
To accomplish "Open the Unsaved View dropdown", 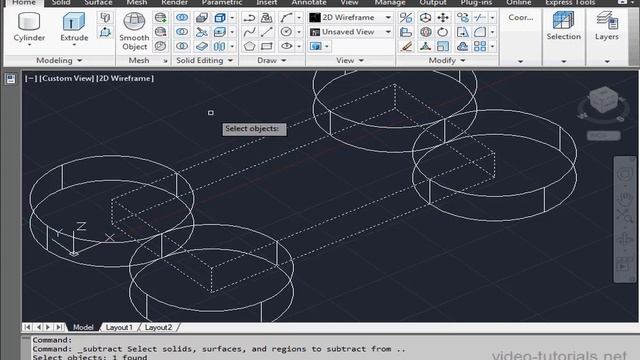I will point(350,32).
